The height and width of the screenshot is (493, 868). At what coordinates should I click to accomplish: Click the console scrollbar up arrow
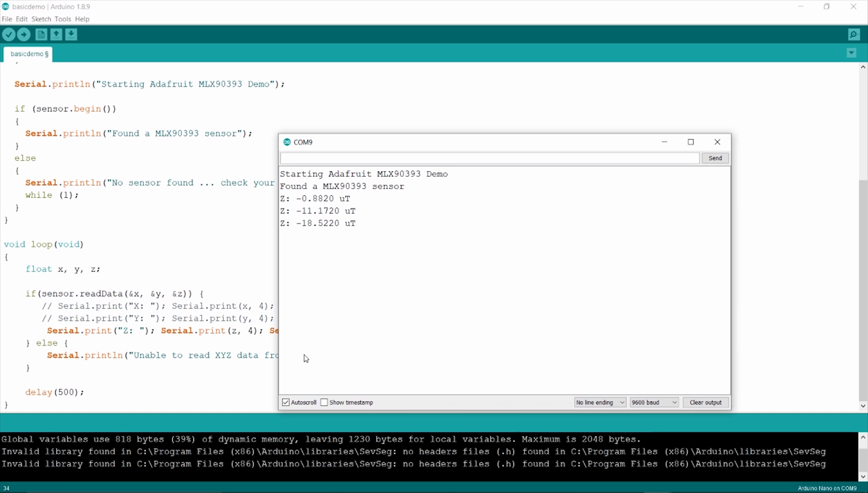click(863, 437)
